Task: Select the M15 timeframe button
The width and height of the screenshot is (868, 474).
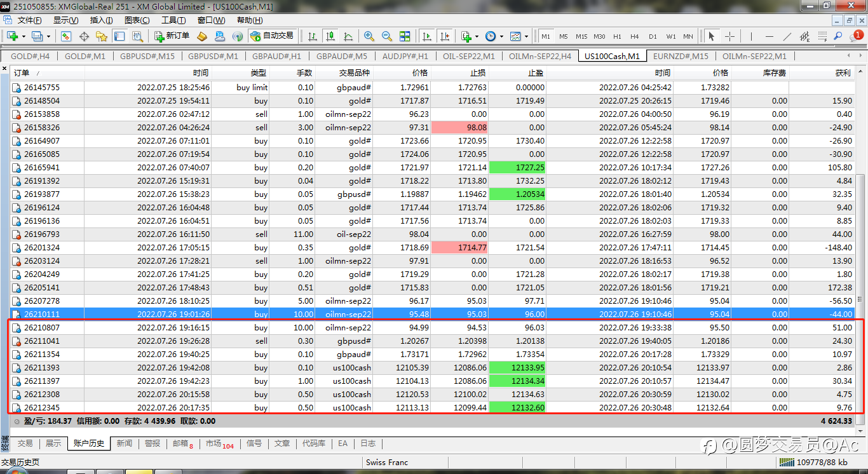Action: coord(581,36)
